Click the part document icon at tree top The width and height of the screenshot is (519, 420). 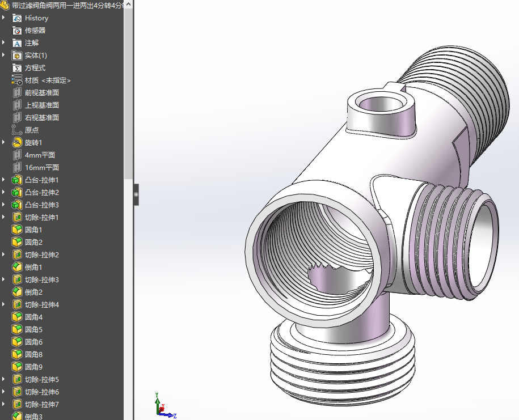[5, 5]
